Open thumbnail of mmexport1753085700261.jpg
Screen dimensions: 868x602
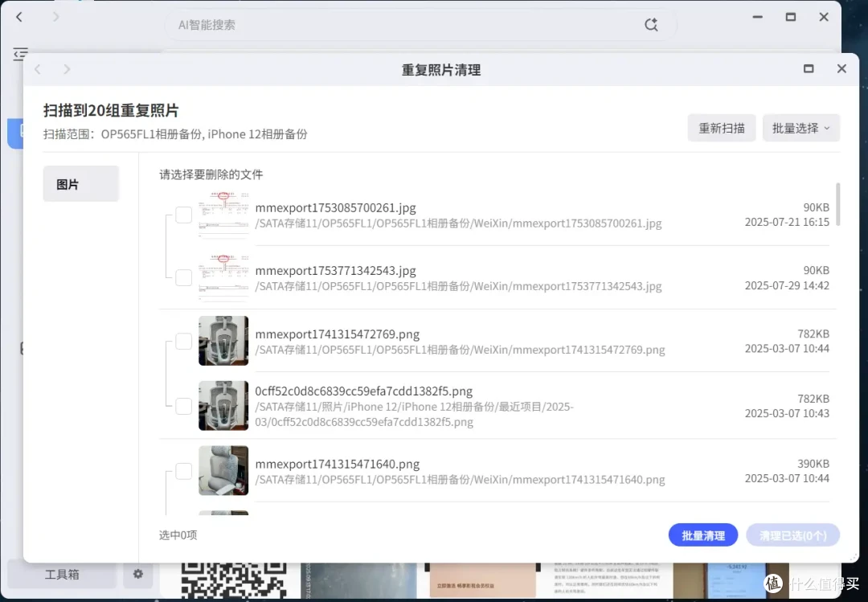click(x=223, y=215)
